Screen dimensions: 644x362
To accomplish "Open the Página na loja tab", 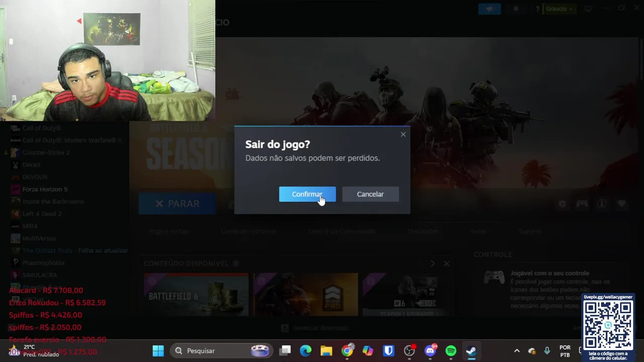I will 169,231.
